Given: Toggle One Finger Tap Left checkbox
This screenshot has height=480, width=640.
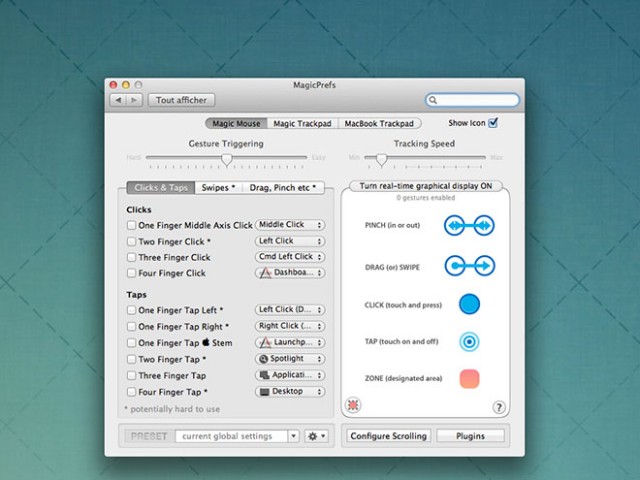Looking at the screenshot, I should [131, 310].
